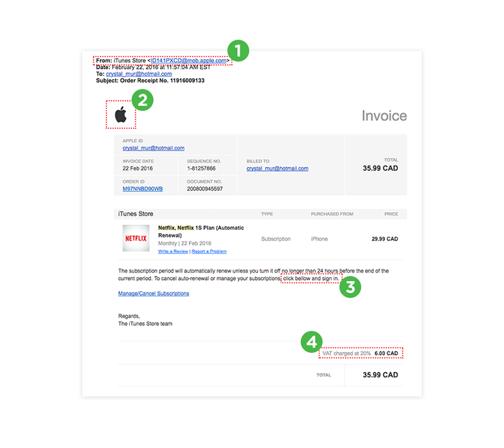Click the bottom 35.99 CAD total amount
This screenshot has width=504, height=448.
pyautogui.click(x=380, y=375)
